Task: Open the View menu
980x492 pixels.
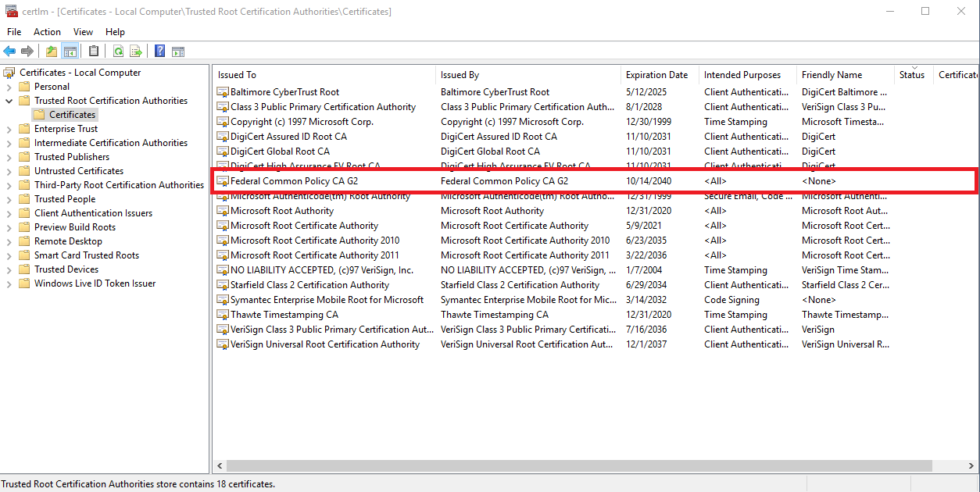Action: (83, 32)
